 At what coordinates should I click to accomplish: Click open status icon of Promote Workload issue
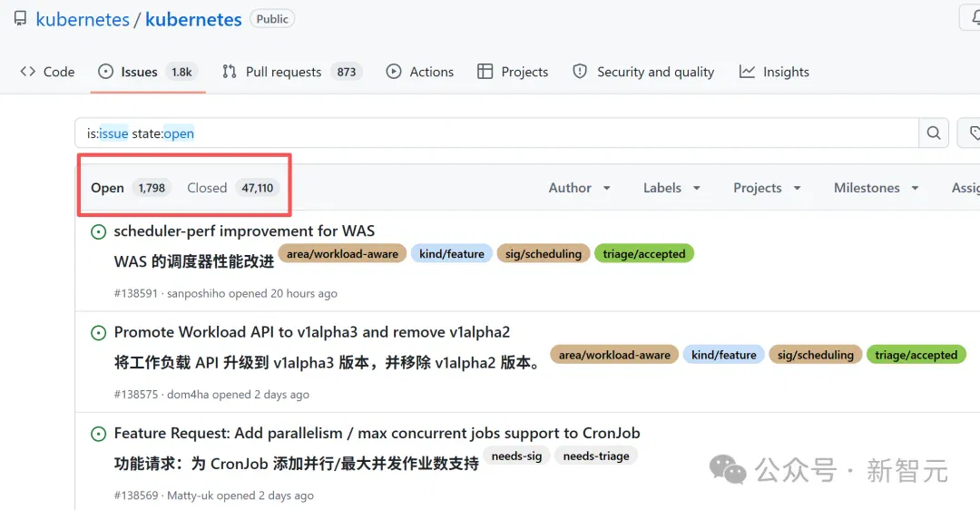[99, 333]
